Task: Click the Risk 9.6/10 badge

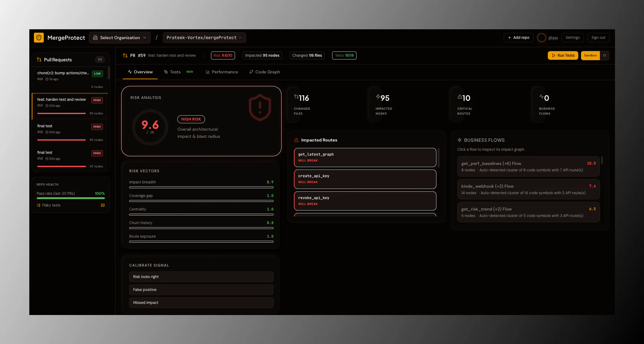Action: pos(223,55)
